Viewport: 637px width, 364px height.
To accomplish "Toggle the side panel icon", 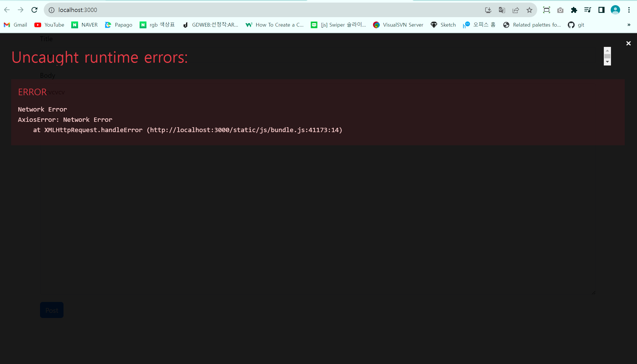I will 601,10.
